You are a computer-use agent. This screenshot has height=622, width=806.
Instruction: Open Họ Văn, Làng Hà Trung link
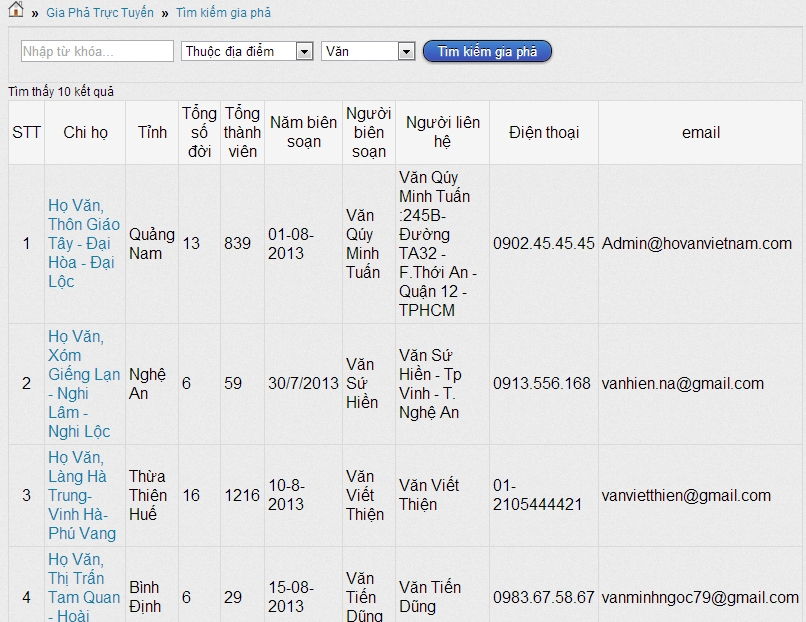[82, 495]
